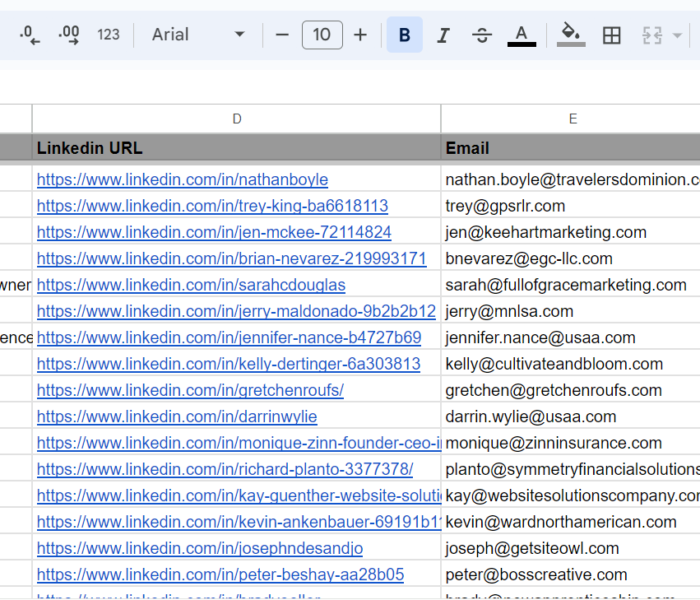Select the gretchen@gretchenroufs.com email cell
Image resolution: width=700 pixels, height=600 pixels.
pyautogui.click(x=571, y=390)
